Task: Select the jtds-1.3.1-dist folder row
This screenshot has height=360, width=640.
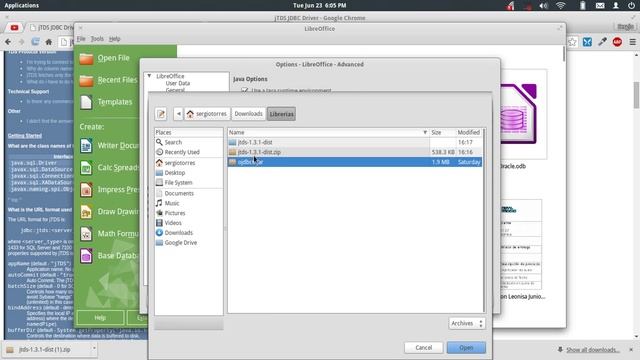Action: pos(354,142)
